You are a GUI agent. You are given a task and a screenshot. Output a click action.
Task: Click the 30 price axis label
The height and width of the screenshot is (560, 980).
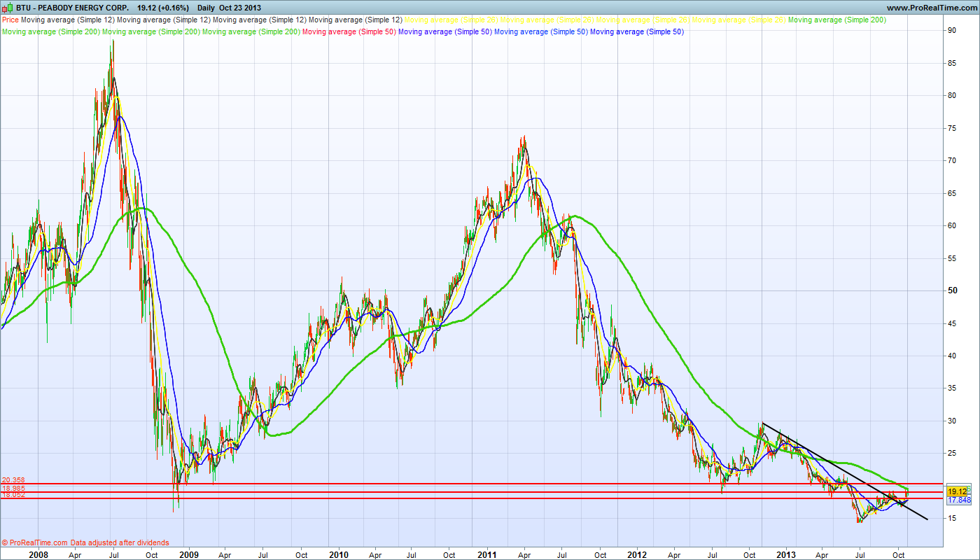coord(952,421)
